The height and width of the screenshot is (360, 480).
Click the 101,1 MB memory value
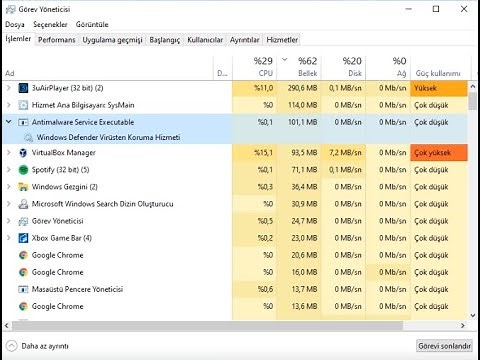coord(303,122)
